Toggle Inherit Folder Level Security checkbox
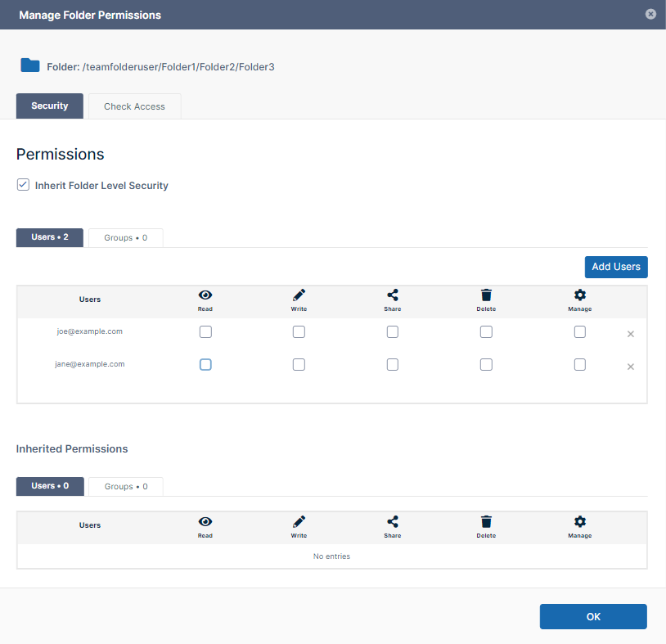The width and height of the screenshot is (666, 644). point(23,185)
